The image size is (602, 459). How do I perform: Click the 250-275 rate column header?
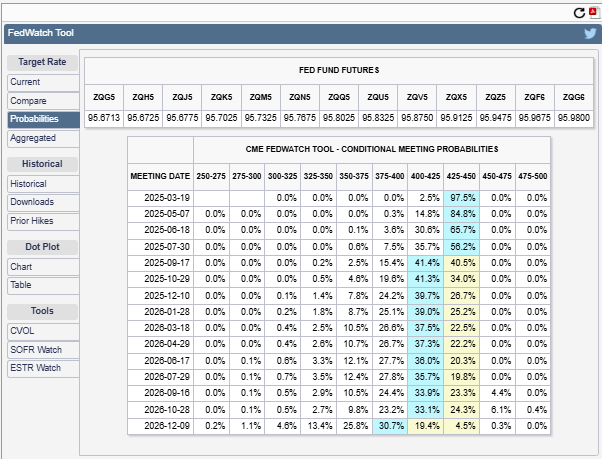point(211,177)
